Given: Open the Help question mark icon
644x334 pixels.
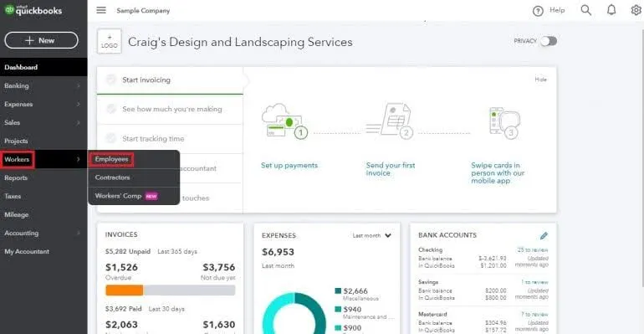Looking at the screenshot, I should (x=538, y=11).
